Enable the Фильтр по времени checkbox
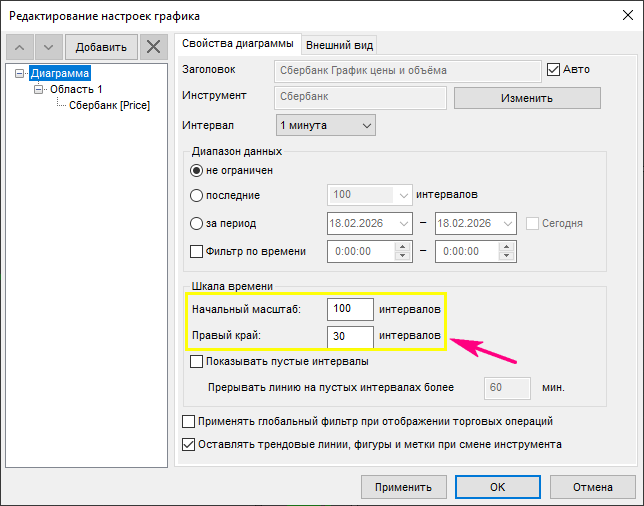The width and height of the screenshot is (644, 506). [197, 251]
